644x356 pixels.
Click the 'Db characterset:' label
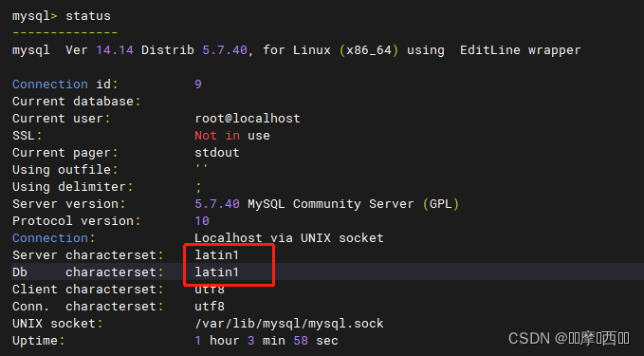87,272
